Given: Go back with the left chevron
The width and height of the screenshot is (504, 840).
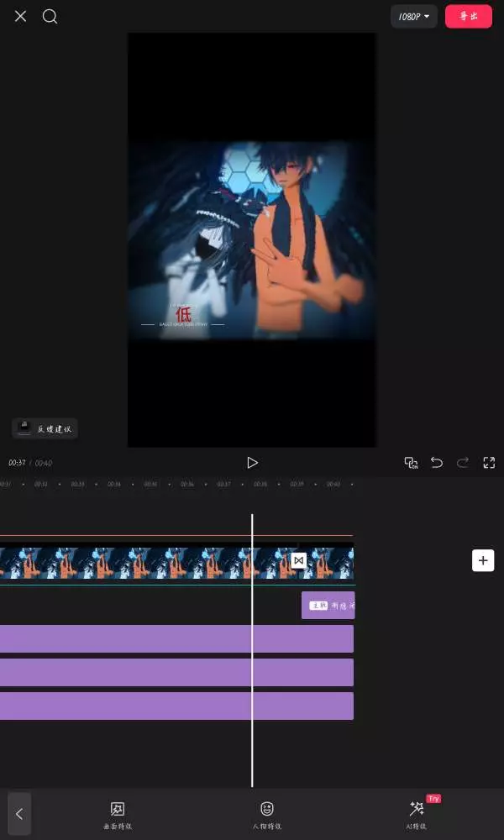Looking at the screenshot, I should pyautogui.click(x=19, y=814).
